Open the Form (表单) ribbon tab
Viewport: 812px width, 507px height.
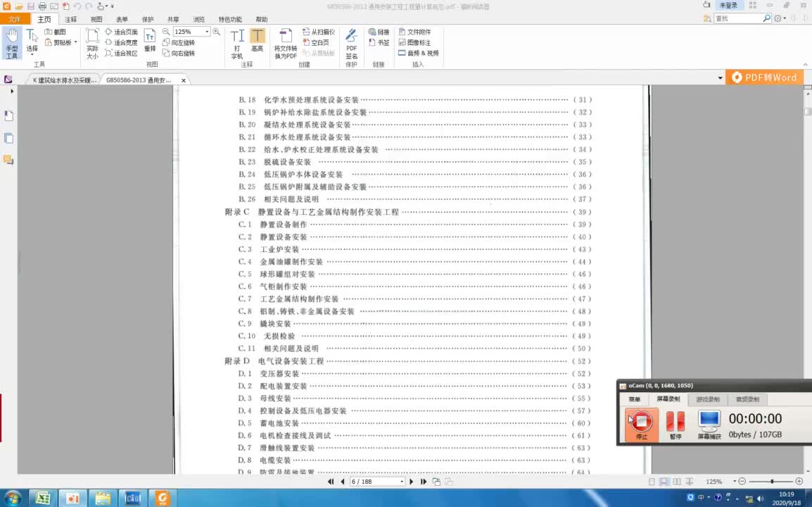pos(122,19)
